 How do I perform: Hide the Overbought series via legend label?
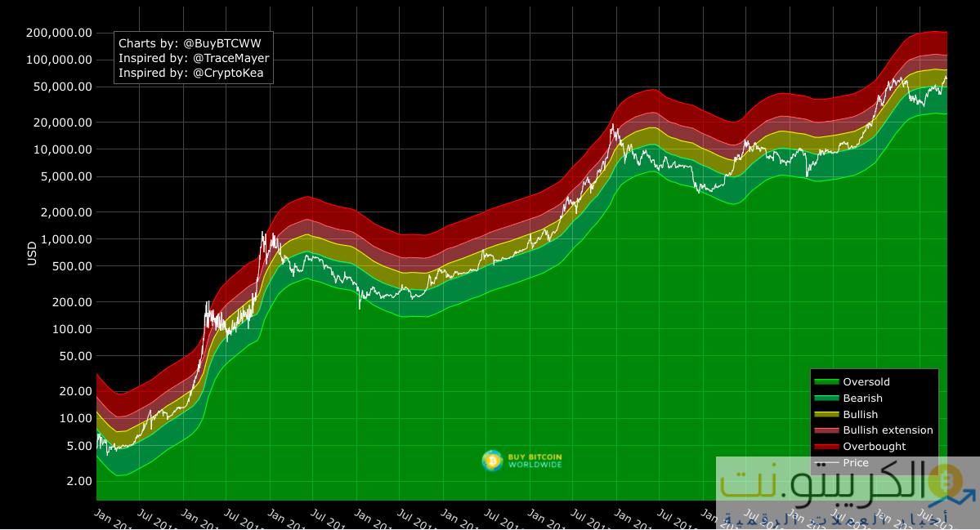[874, 447]
